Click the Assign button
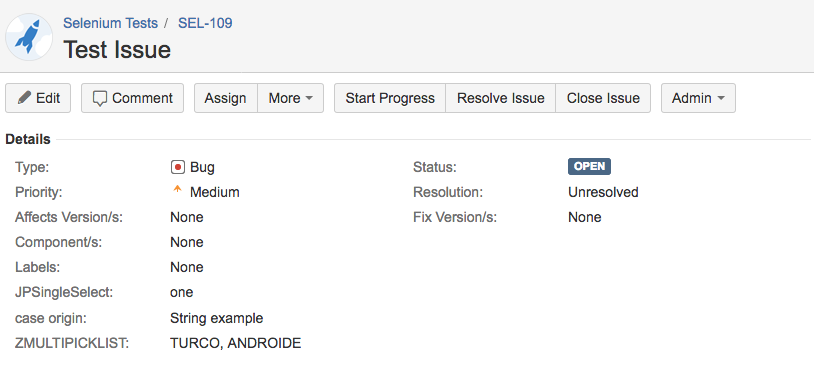814x381 pixels. [226, 98]
